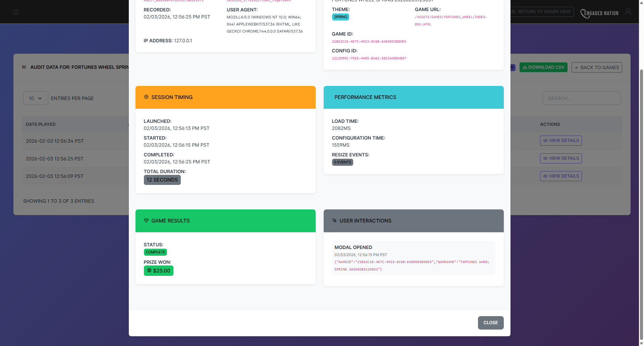
Task: Click the Back To Games button
Action: point(597,67)
